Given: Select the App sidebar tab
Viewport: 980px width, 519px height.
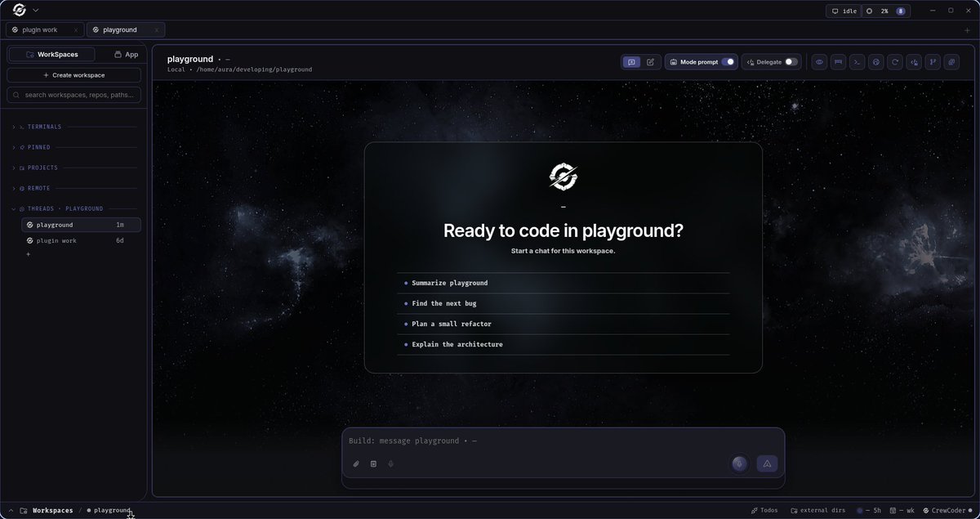Looking at the screenshot, I should click(126, 54).
